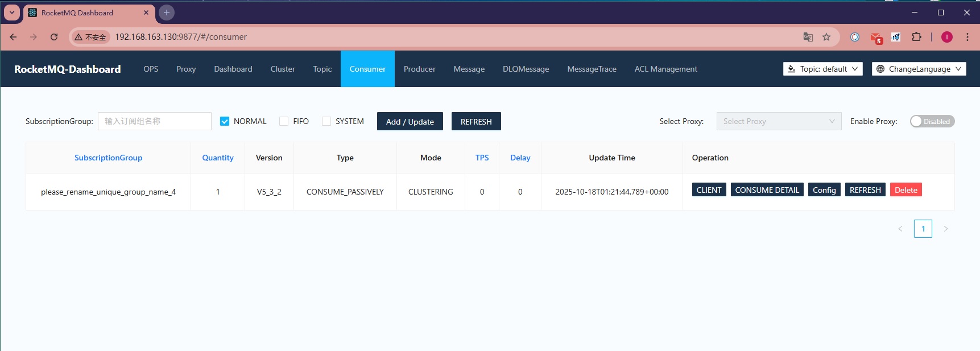Screen dimensions: 980x351
Task: Open ACL Management page
Action: (x=665, y=69)
